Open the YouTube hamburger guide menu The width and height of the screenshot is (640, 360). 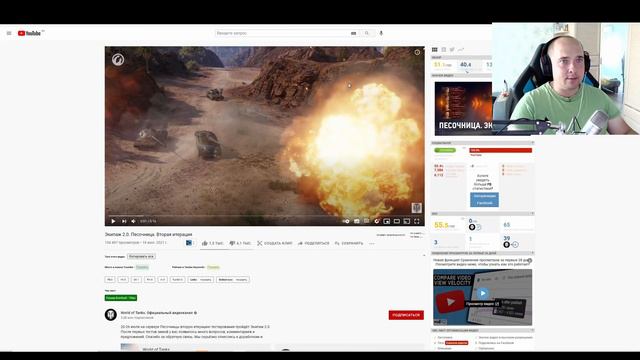9,33
